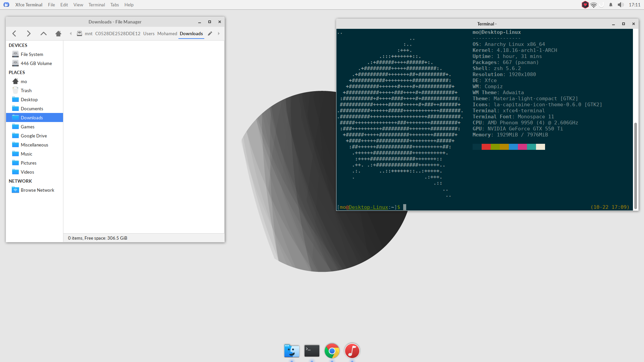Open Music folder in sidebar
Viewport: 644px width, 362px height.
click(x=35, y=154)
